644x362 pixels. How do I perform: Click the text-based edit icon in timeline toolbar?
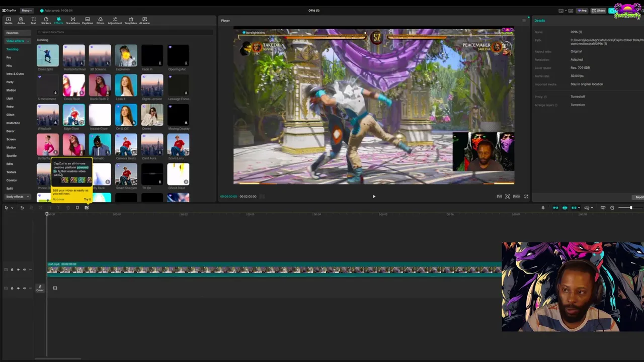pos(87,208)
